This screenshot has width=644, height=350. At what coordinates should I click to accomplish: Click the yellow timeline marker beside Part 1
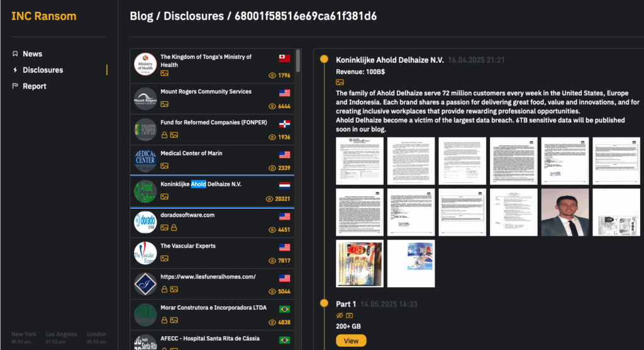point(324,304)
